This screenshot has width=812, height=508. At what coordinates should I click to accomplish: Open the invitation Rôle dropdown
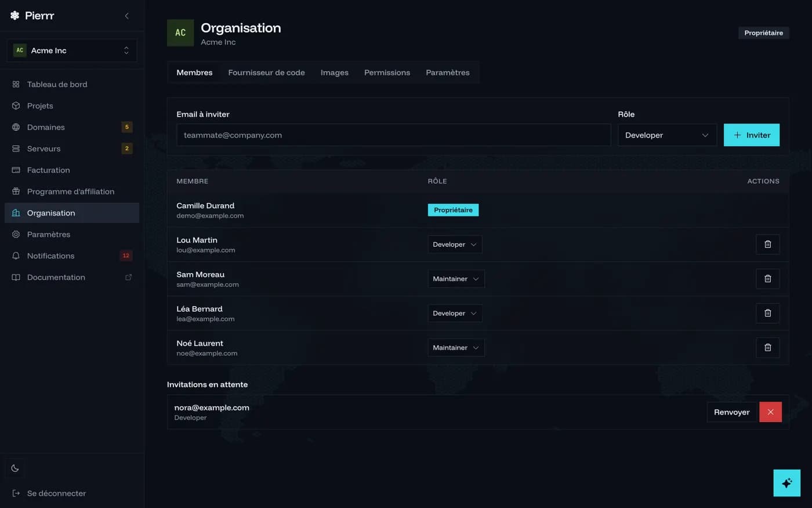coord(667,135)
